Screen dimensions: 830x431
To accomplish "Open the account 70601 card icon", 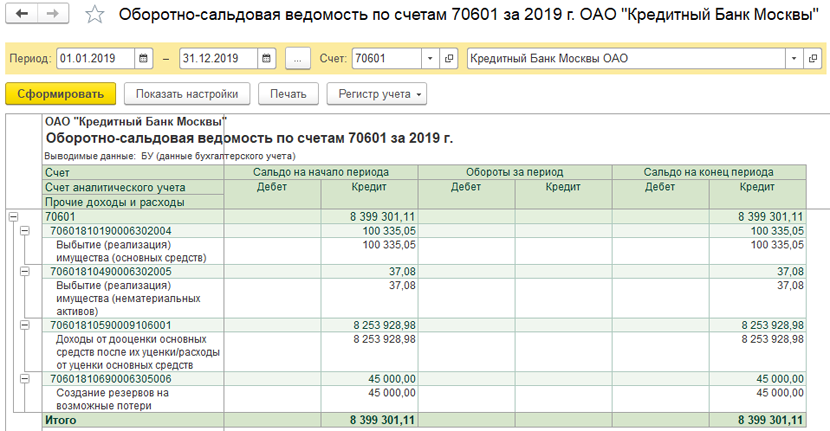I will tap(449, 59).
